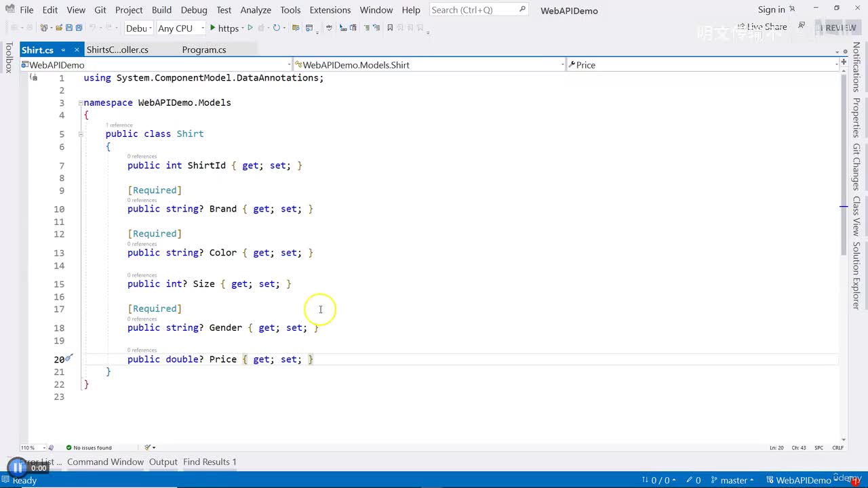
Task: Click the Sign in link
Action: point(771,9)
